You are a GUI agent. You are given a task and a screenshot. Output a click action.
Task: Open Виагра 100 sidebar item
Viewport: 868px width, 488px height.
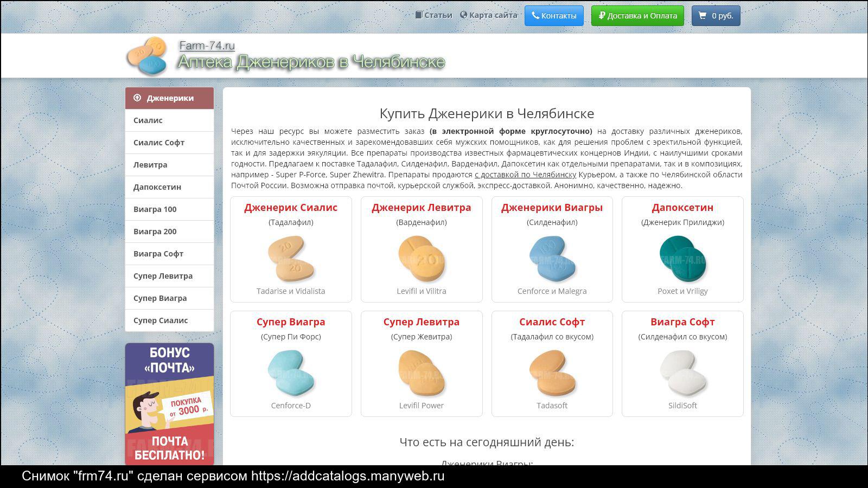point(169,209)
